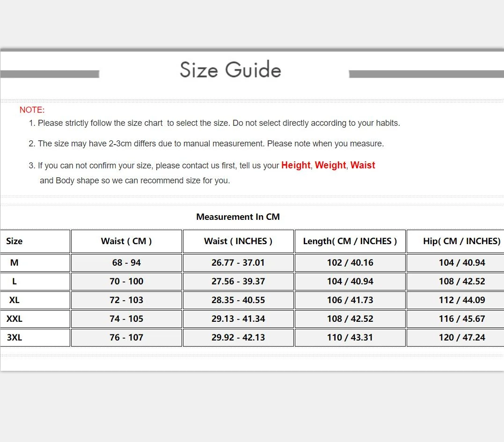
Task: Select the "XL" size cell
Action: coord(35,300)
